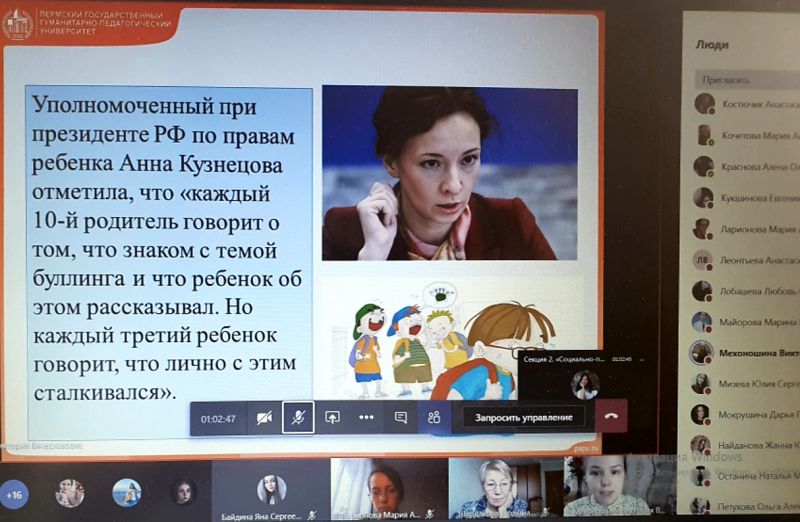800x522 pixels.
Task: Open the Ларионова Мария video tile
Action: coord(389,489)
